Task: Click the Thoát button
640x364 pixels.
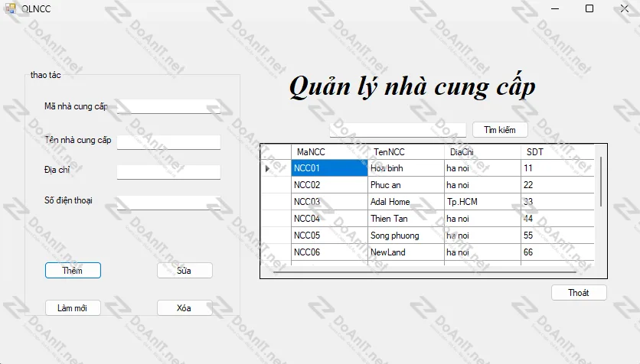Action: [x=579, y=293]
